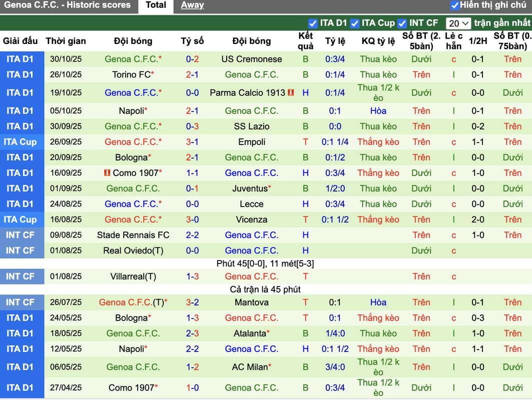Click the ITA D1 league cell dated 30/10/25

coord(22,59)
